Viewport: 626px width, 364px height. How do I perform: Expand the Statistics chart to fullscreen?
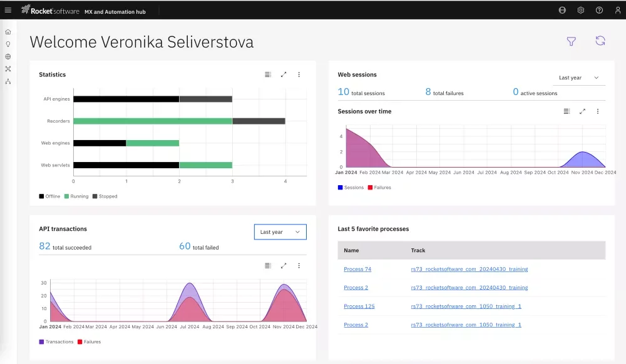click(x=284, y=74)
